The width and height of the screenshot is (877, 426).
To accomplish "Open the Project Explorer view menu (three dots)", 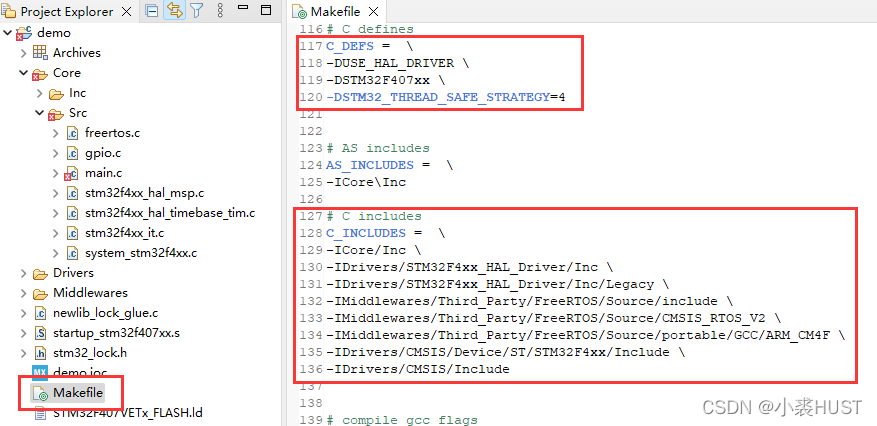I will tap(220, 11).
